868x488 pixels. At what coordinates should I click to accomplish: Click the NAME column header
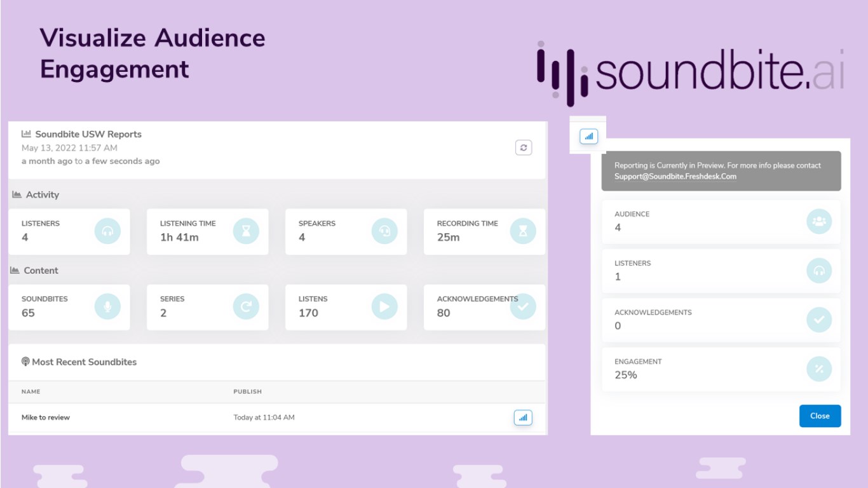click(x=31, y=391)
